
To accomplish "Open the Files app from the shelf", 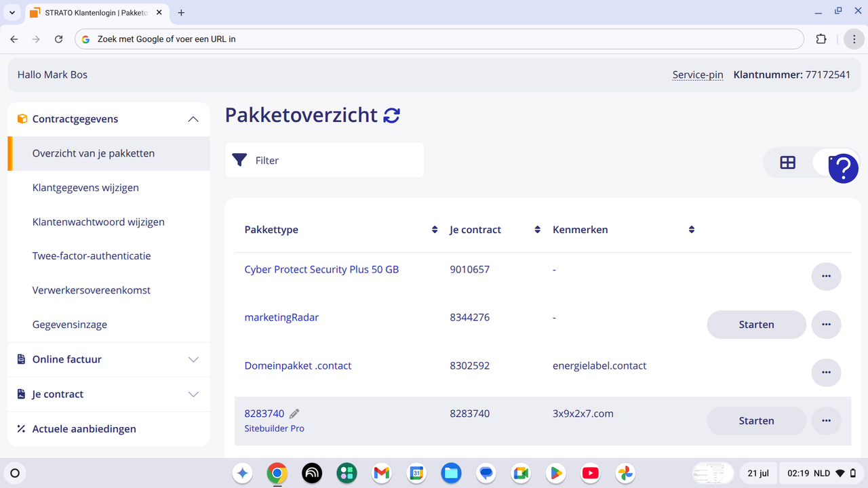I will tap(451, 473).
